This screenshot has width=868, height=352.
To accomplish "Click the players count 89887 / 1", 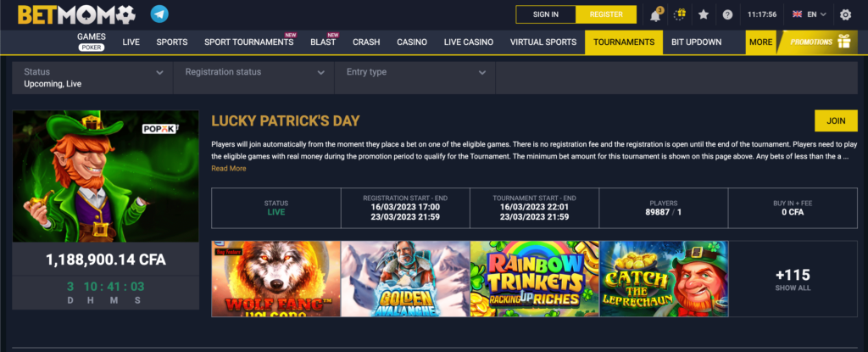I will [664, 212].
